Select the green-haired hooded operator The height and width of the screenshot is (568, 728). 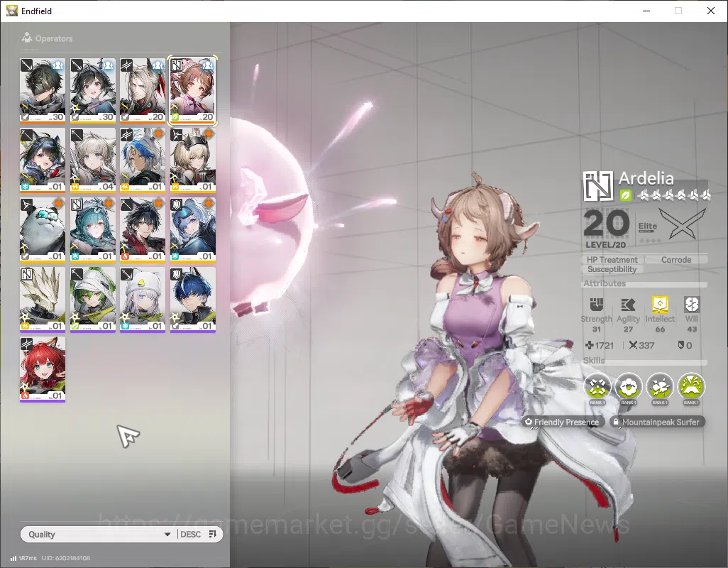[x=92, y=299]
